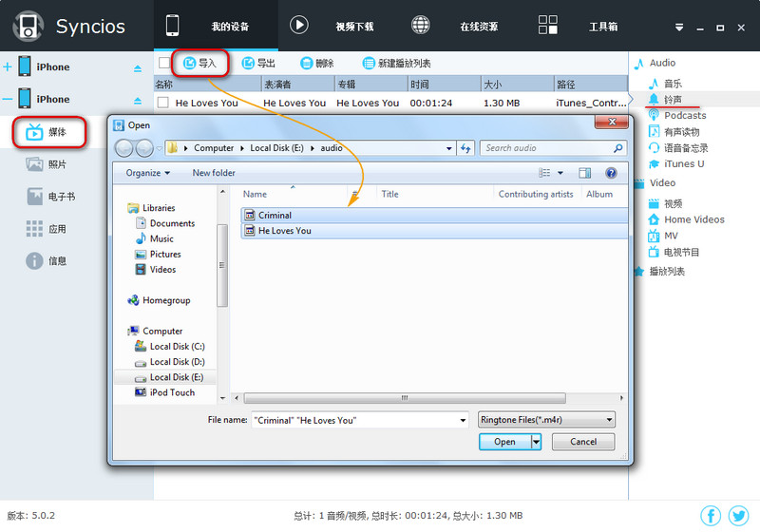Open Facebook link icon

(711, 516)
